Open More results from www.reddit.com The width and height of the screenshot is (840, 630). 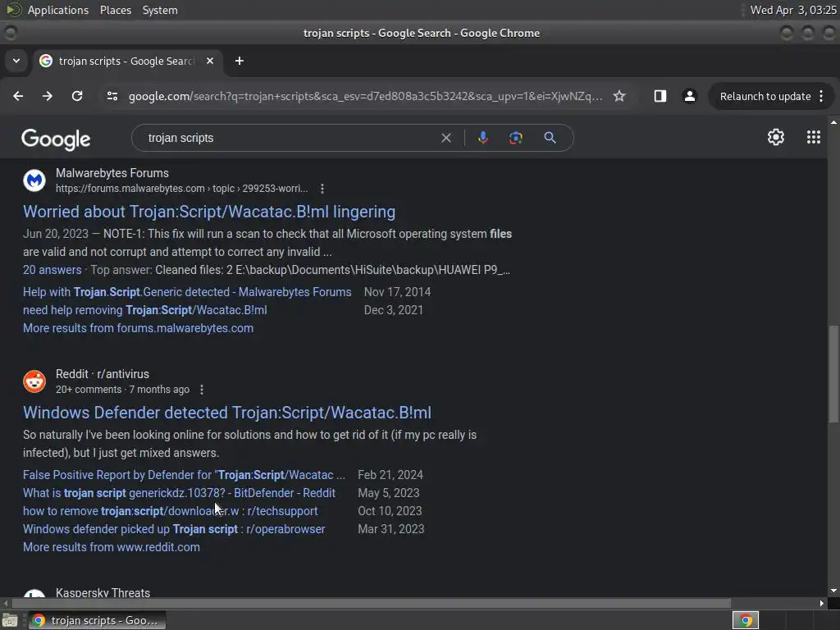[x=112, y=547]
